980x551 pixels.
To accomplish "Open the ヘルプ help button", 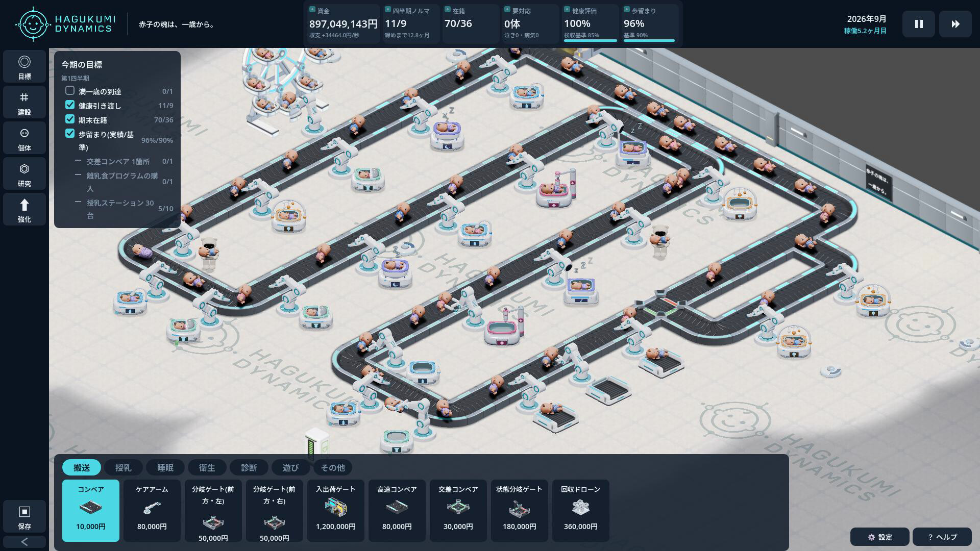I will (x=942, y=537).
